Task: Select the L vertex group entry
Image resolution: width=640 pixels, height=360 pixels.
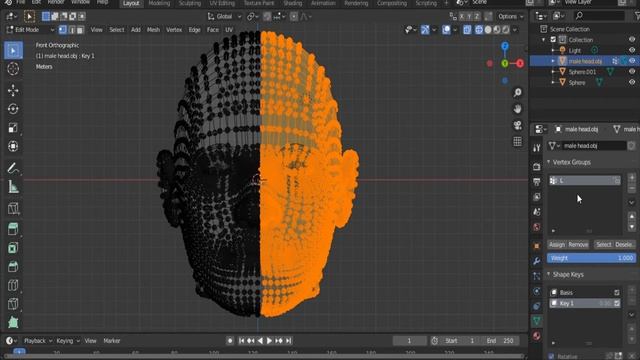Action: point(585,180)
